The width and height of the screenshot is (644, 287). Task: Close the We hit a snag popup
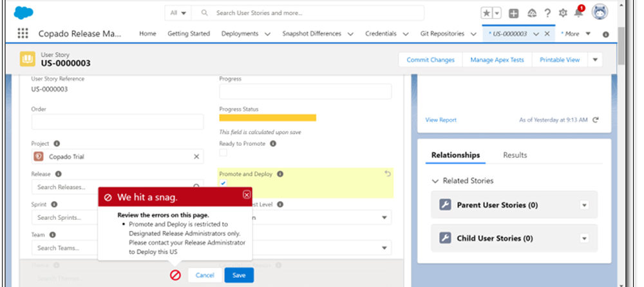(247, 195)
